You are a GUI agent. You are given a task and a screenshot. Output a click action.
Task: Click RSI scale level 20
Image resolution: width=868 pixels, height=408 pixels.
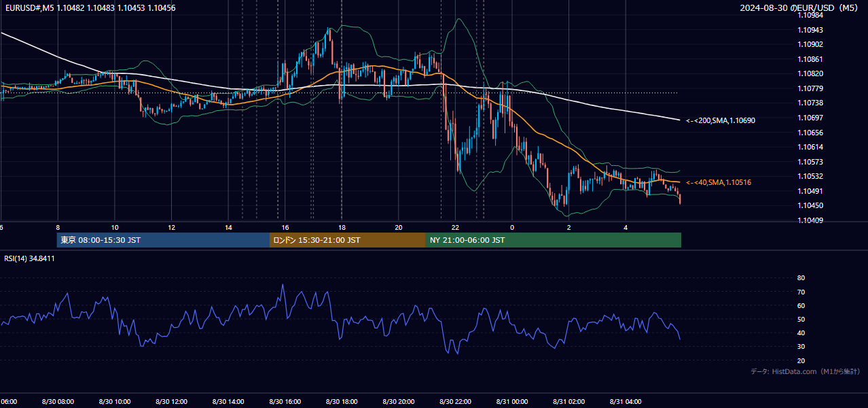click(x=801, y=360)
